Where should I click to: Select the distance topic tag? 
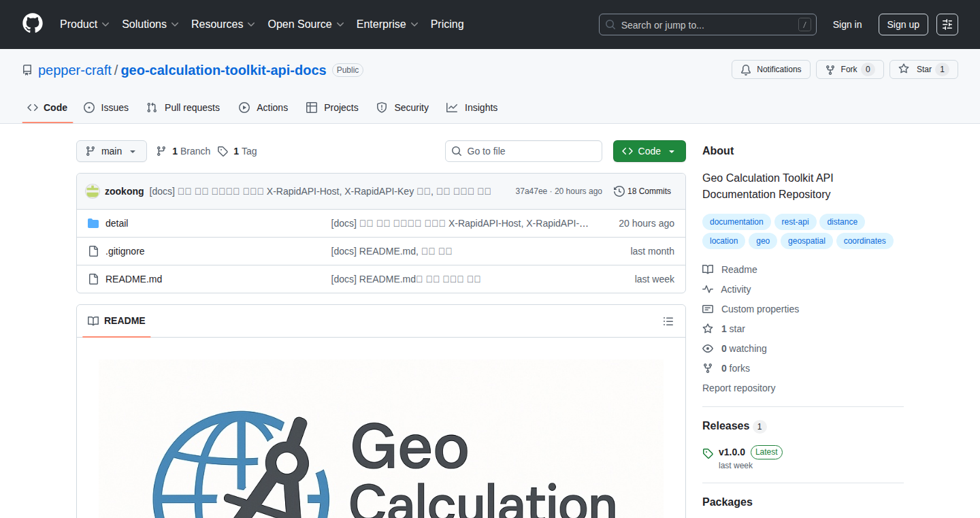(x=842, y=222)
